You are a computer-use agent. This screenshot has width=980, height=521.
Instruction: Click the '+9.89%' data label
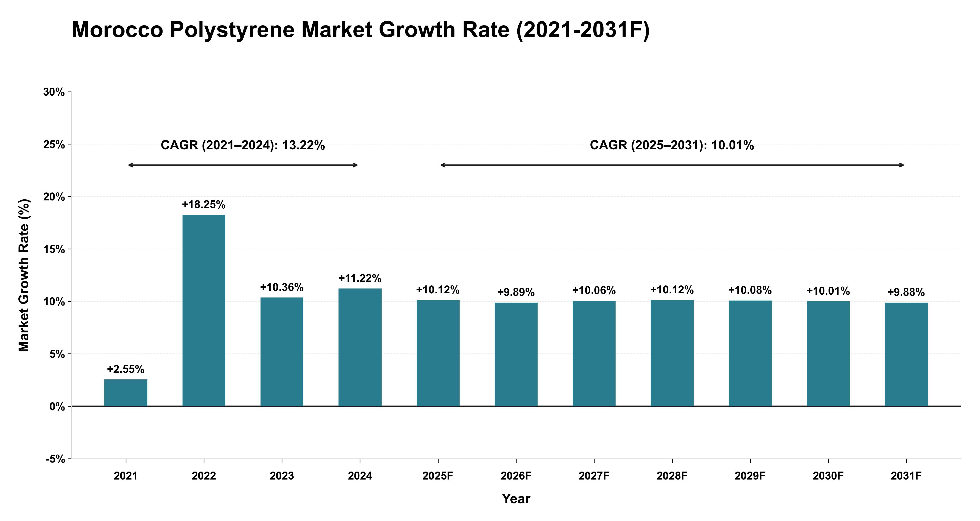[x=516, y=292]
